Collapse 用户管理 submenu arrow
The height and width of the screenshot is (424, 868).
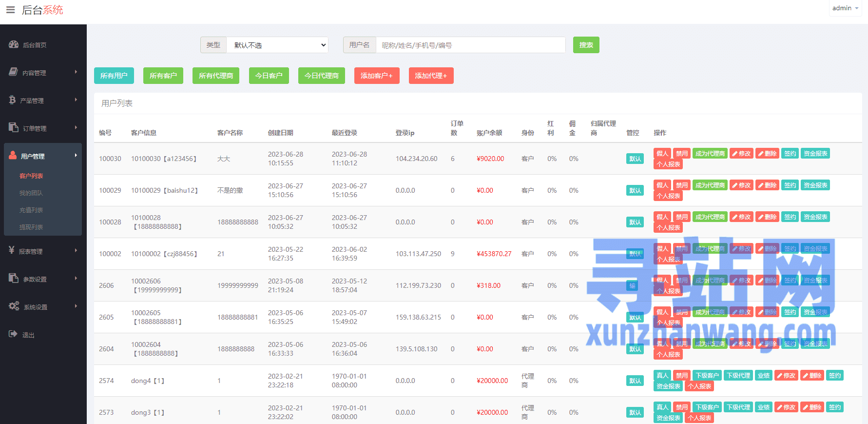(x=76, y=156)
